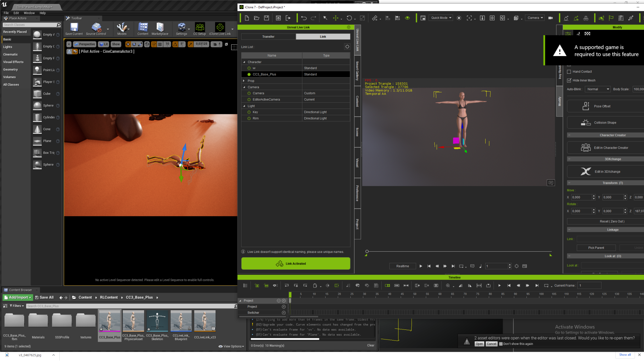This screenshot has height=362, width=644.
Task: Switch to Link tab
Action: pos(323,37)
